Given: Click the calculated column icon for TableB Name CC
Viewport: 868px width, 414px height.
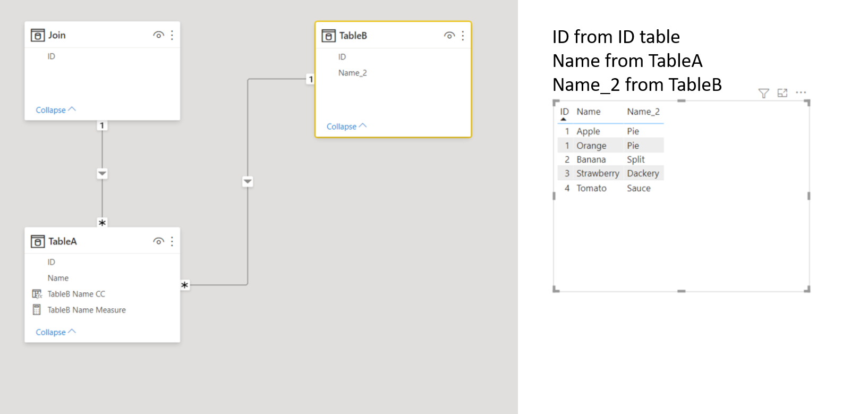Looking at the screenshot, I should point(37,294).
